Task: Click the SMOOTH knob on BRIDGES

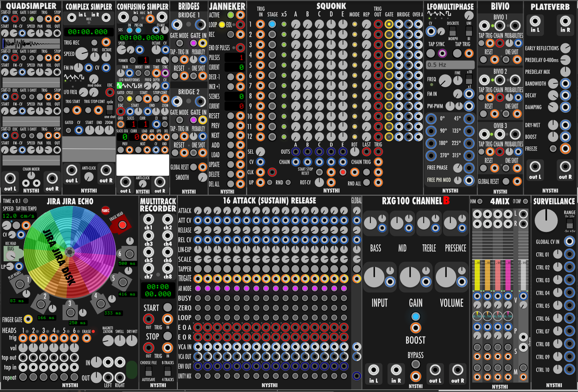Action: pos(202,177)
